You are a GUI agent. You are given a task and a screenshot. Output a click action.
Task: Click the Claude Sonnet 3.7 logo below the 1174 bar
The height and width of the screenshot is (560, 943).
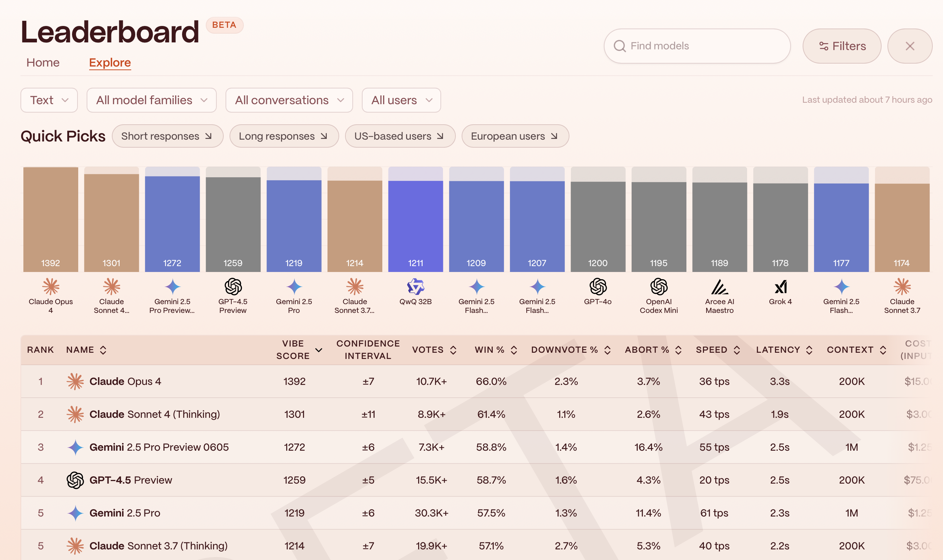(x=902, y=287)
